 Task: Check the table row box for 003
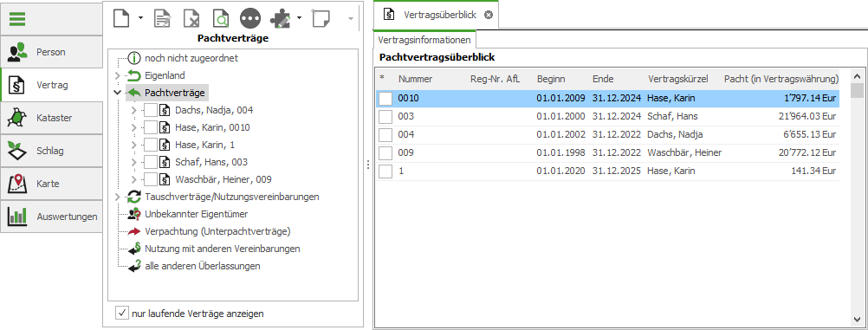pyautogui.click(x=385, y=117)
